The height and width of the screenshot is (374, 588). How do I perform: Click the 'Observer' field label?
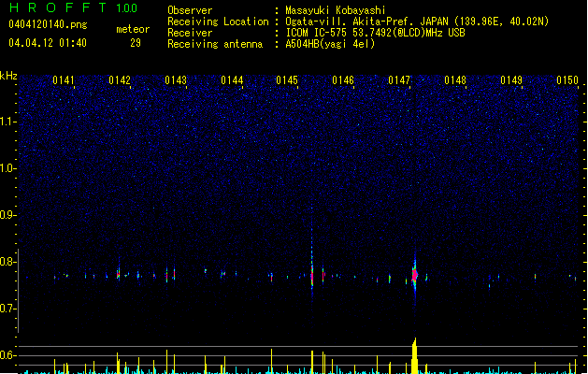coord(190,10)
